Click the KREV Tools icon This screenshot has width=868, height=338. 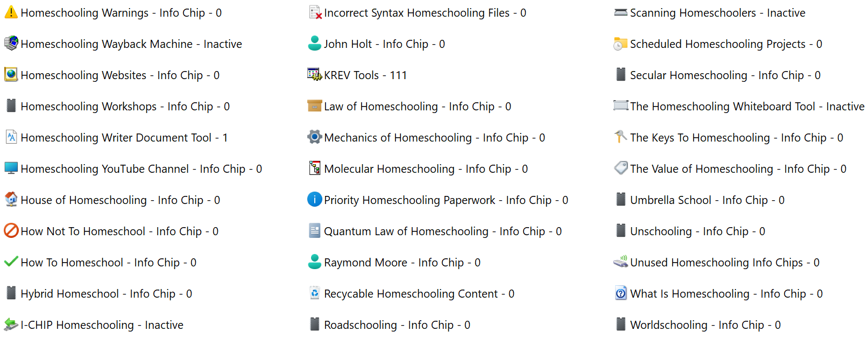tap(314, 75)
